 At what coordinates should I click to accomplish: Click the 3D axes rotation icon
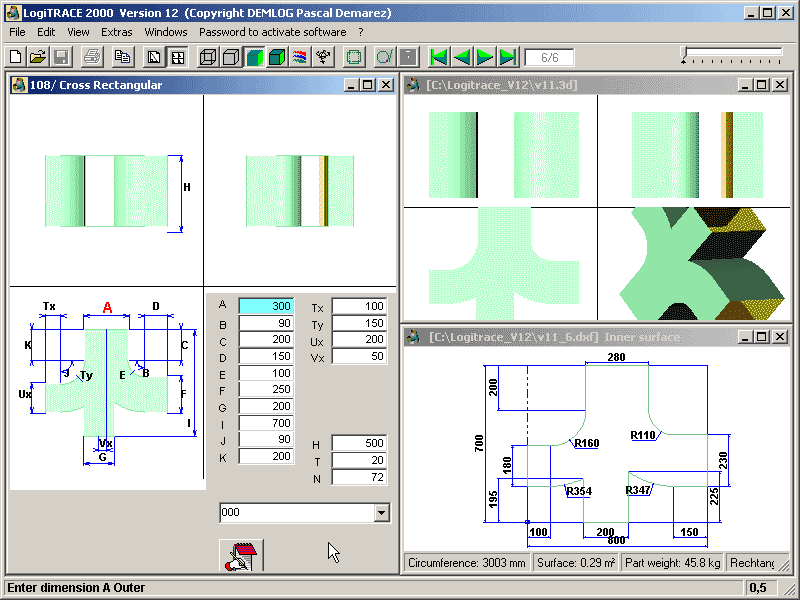click(x=323, y=57)
